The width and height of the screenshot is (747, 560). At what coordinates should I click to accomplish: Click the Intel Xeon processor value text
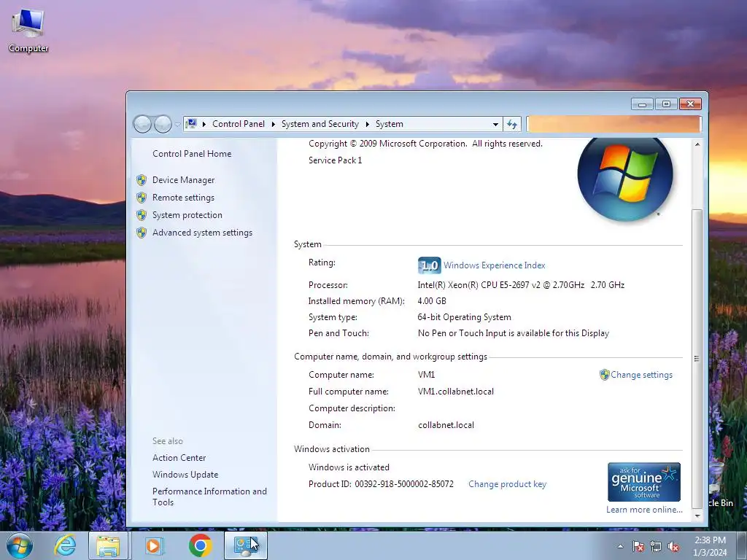pyautogui.click(x=521, y=285)
